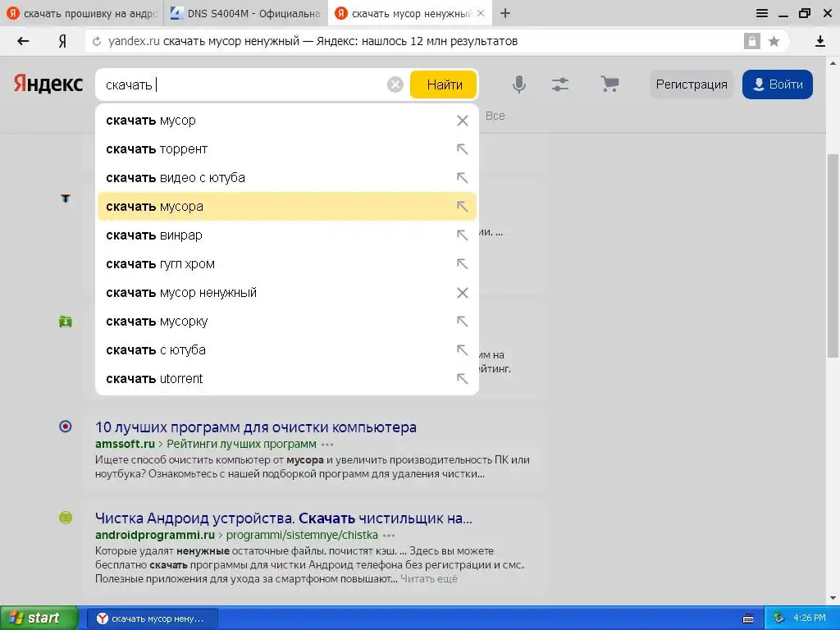Fill query using arrow beside 'скачать мусора'
Viewport: 840px width, 630px height.
point(463,207)
